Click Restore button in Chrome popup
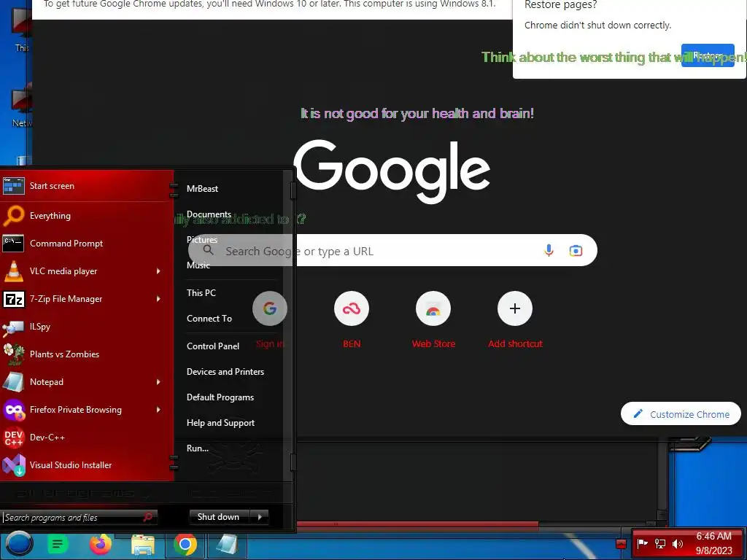The image size is (747, 560). (708, 55)
